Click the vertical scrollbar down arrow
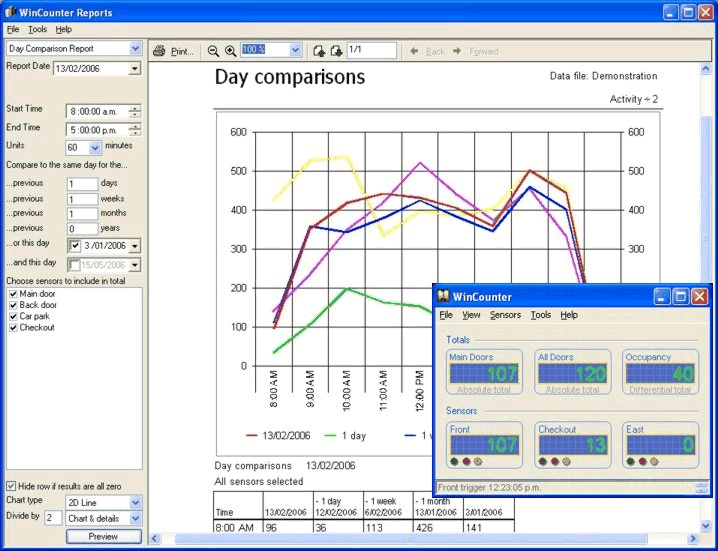The height and width of the screenshot is (551, 718). click(x=706, y=526)
